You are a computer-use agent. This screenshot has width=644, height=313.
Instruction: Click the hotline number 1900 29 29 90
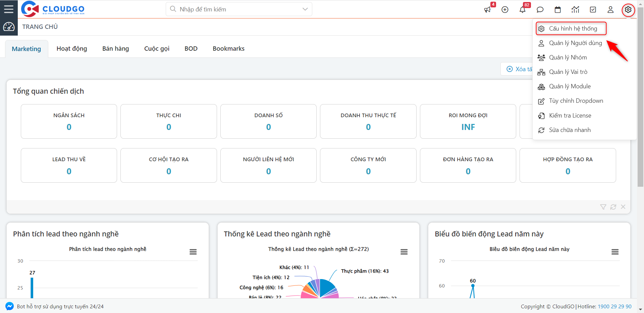pyautogui.click(x=614, y=306)
